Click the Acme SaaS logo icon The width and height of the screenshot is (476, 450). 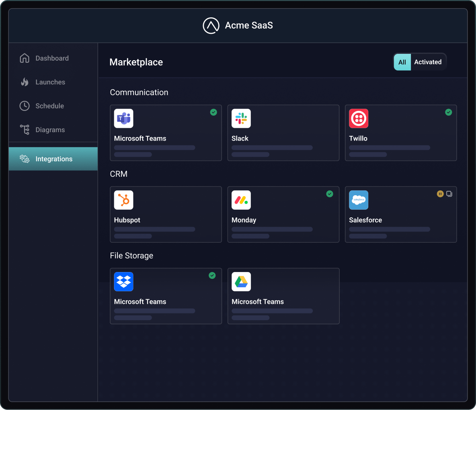pos(211,25)
